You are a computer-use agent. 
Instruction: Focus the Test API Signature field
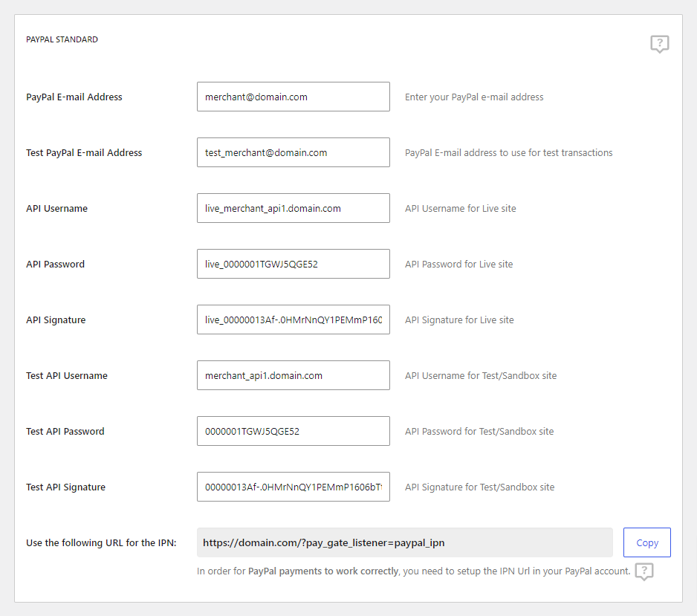point(294,487)
